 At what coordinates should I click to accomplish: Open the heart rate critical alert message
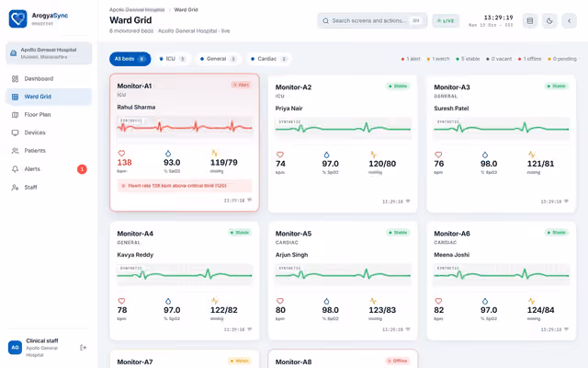pyautogui.click(x=184, y=186)
